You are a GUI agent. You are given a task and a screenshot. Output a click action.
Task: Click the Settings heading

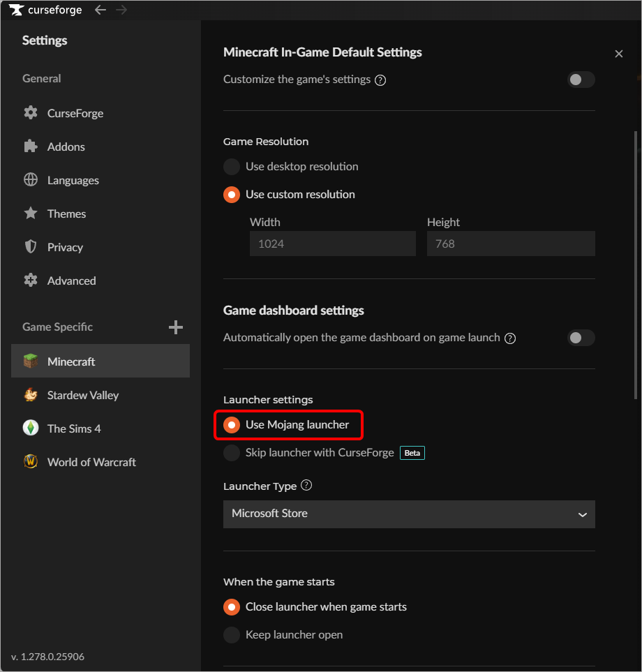click(x=45, y=40)
